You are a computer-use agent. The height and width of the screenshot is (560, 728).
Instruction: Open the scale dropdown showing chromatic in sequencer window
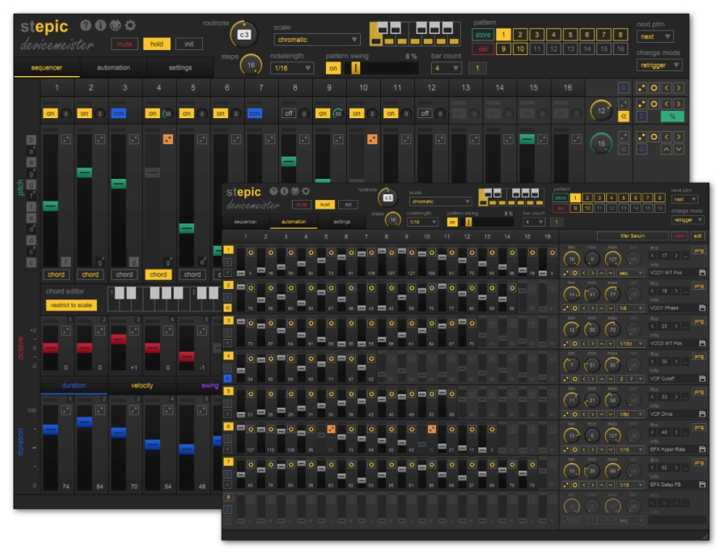pyautogui.click(x=316, y=40)
